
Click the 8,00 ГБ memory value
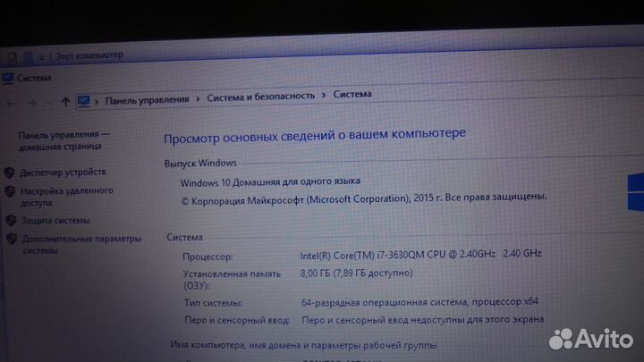pos(357,273)
